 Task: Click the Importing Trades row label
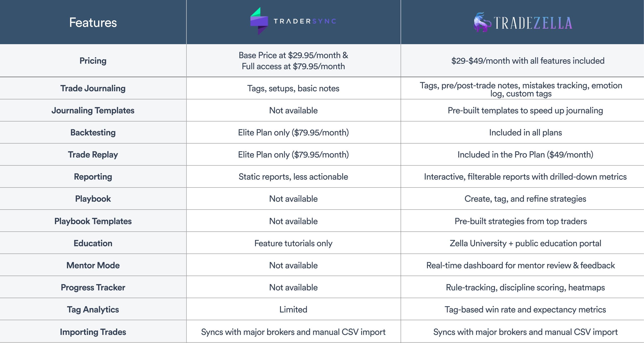coord(93,332)
